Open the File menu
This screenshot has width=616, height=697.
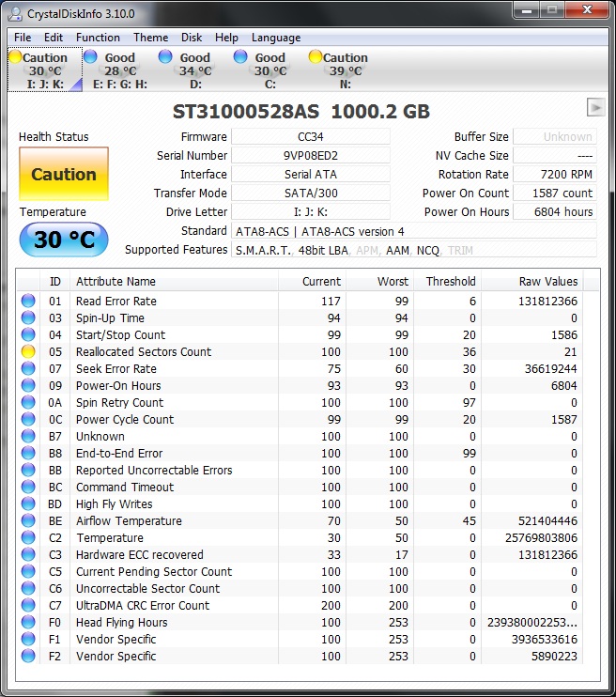[x=23, y=38]
